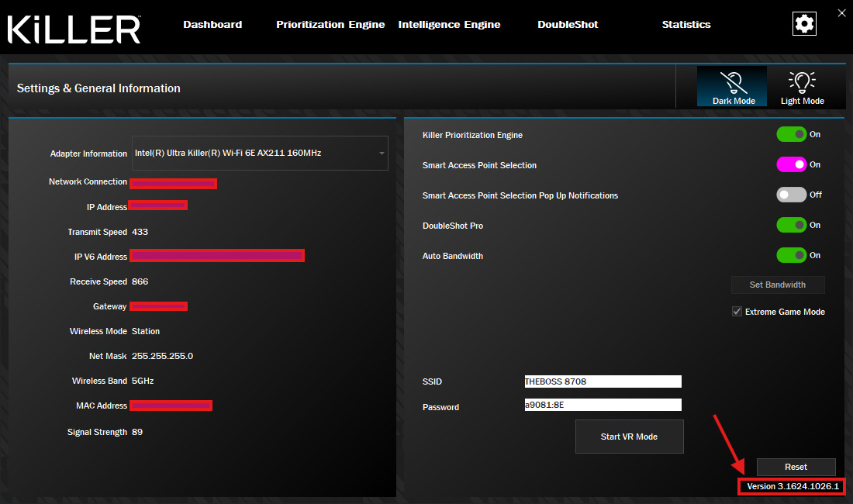Toggle the DoubleShot Pro switch
This screenshot has height=504, width=853.
click(x=791, y=225)
